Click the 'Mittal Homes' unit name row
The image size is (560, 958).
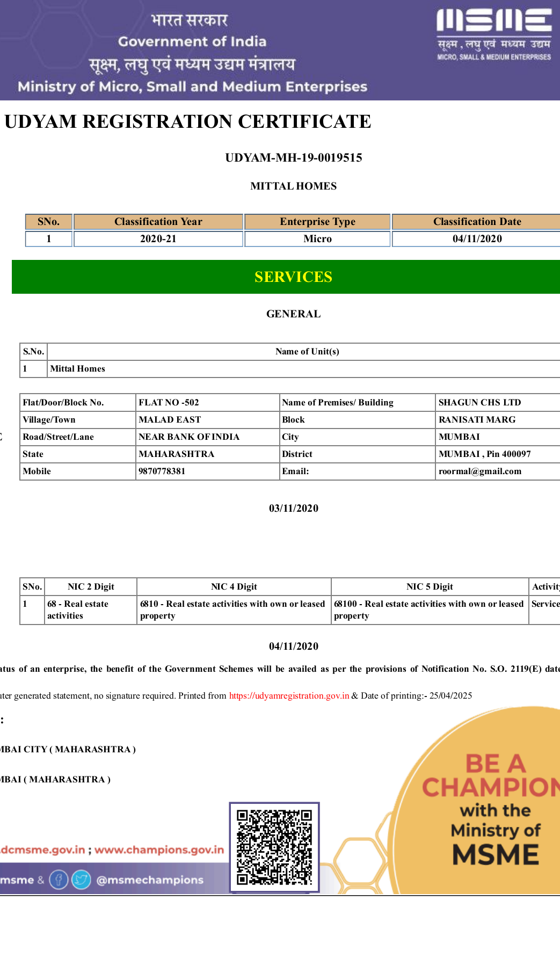click(x=78, y=369)
